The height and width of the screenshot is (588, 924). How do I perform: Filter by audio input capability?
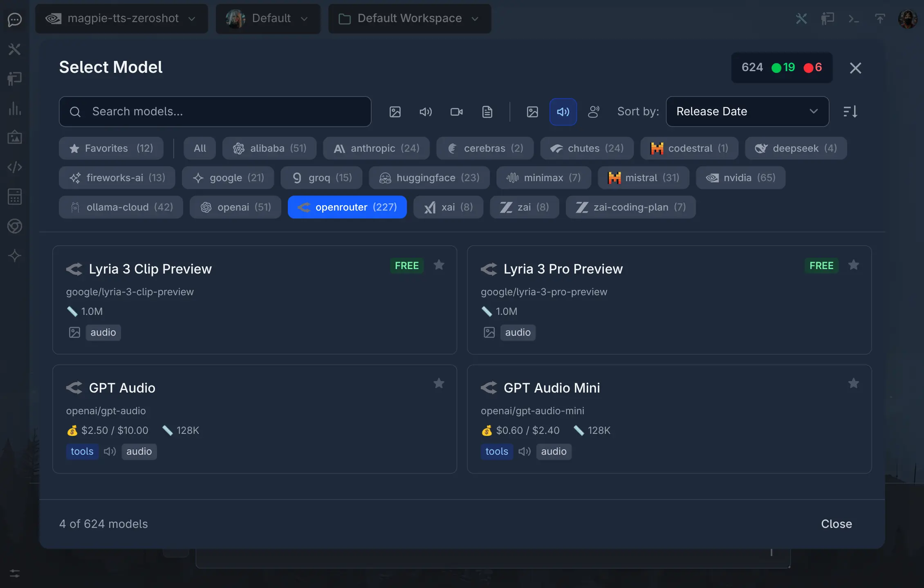click(x=426, y=112)
